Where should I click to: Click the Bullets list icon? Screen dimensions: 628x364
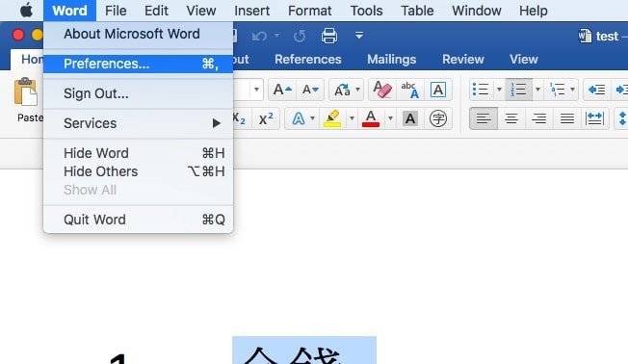pos(481,90)
